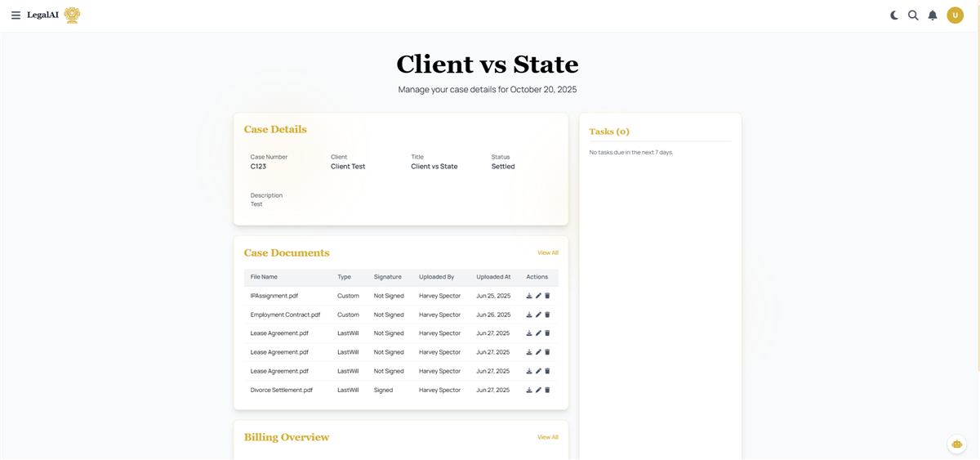Launch the chatbot assistant icon
This screenshot has width=980, height=460.
(956, 444)
